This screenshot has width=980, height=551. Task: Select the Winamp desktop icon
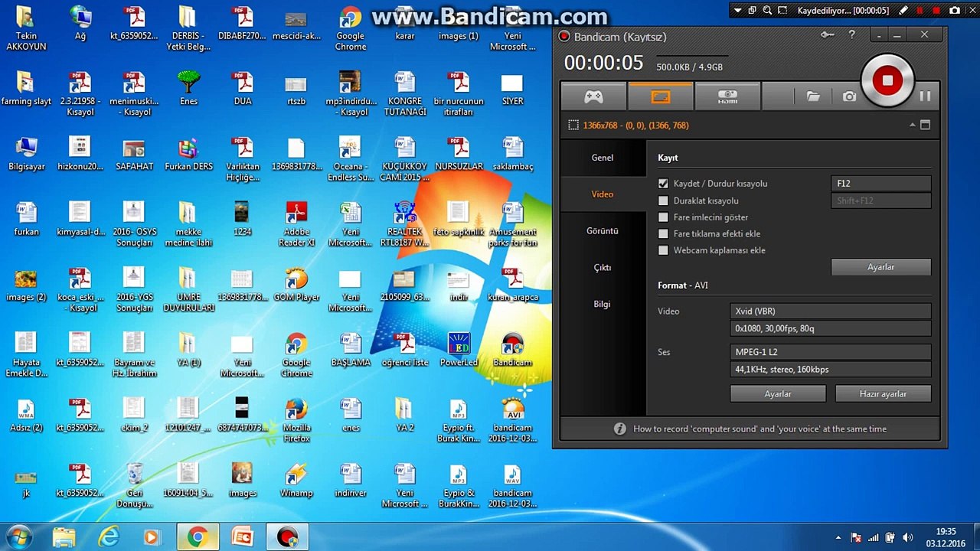click(296, 481)
